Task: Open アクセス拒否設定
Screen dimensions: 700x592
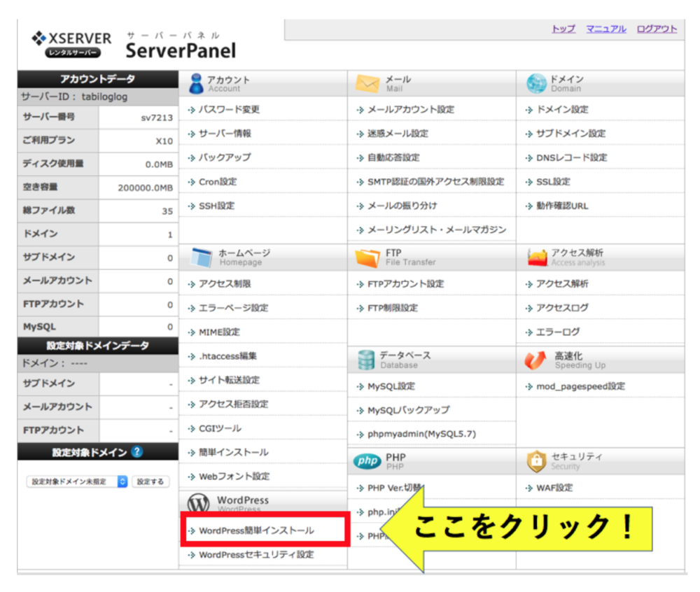Action: 234,404
